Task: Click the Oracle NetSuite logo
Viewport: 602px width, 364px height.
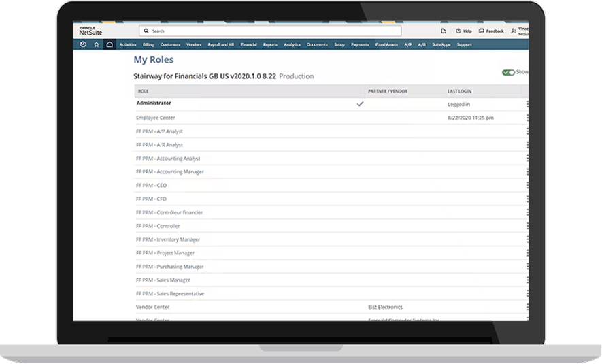Action: (90, 31)
